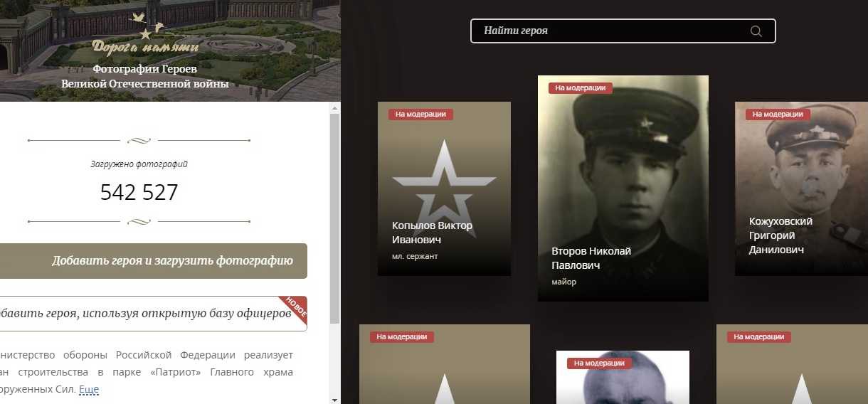Click the Фотографии Героев header title
The image size is (868, 404).
pos(144,70)
